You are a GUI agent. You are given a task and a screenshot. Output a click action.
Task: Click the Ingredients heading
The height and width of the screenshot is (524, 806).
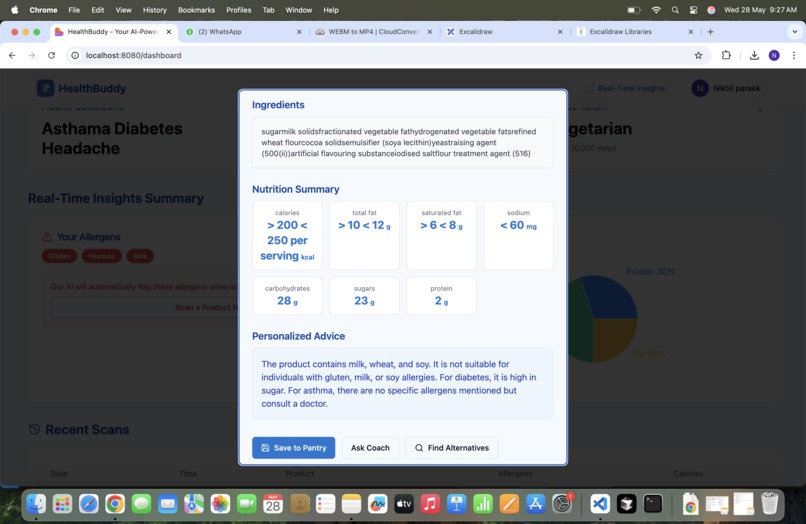[278, 105]
